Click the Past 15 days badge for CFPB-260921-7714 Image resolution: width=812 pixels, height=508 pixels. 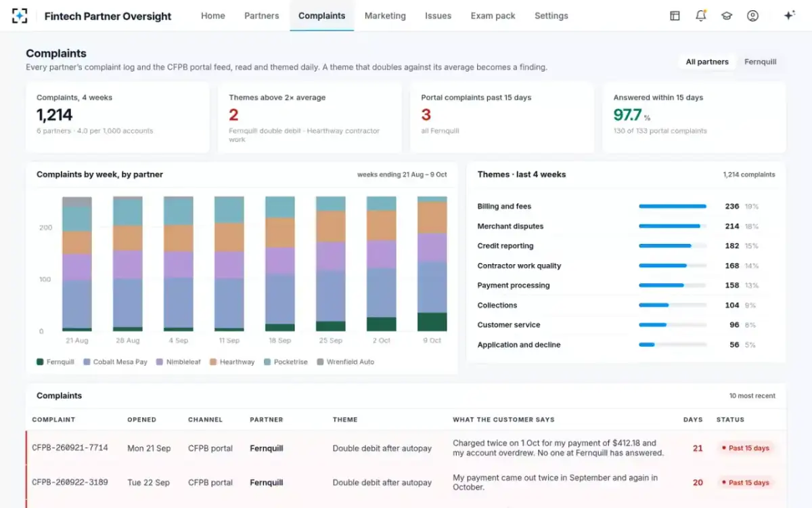pyautogui.click(x=745, y=448)
